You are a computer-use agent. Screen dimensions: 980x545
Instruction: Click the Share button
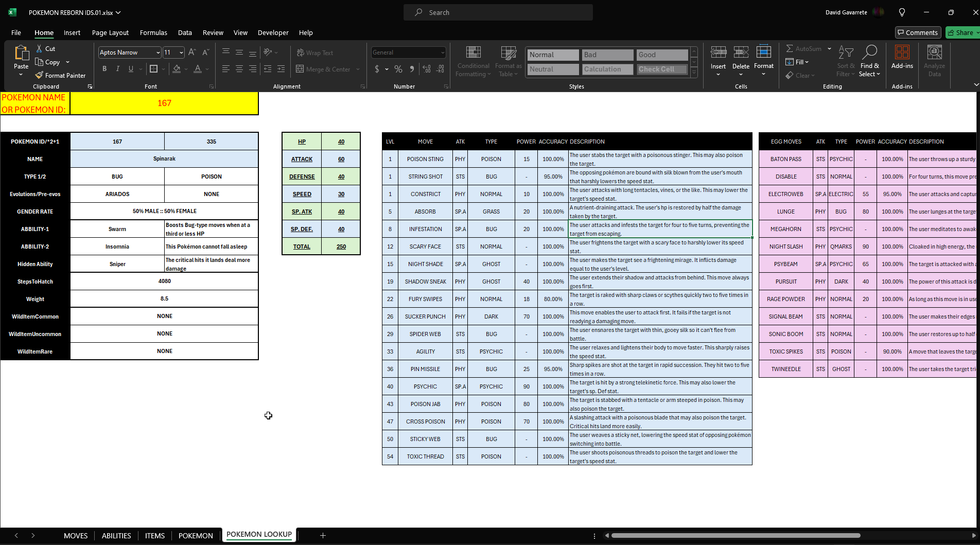962,32
